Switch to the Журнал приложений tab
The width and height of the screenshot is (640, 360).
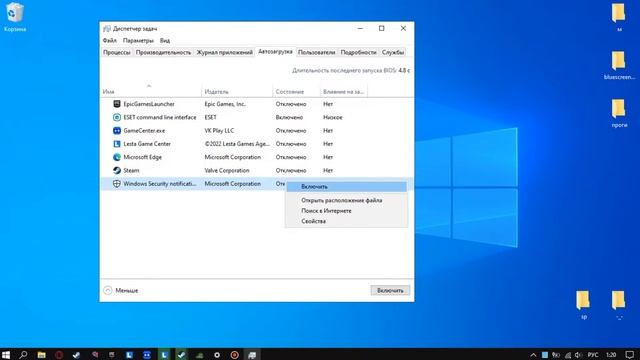[x=224, y=52]
